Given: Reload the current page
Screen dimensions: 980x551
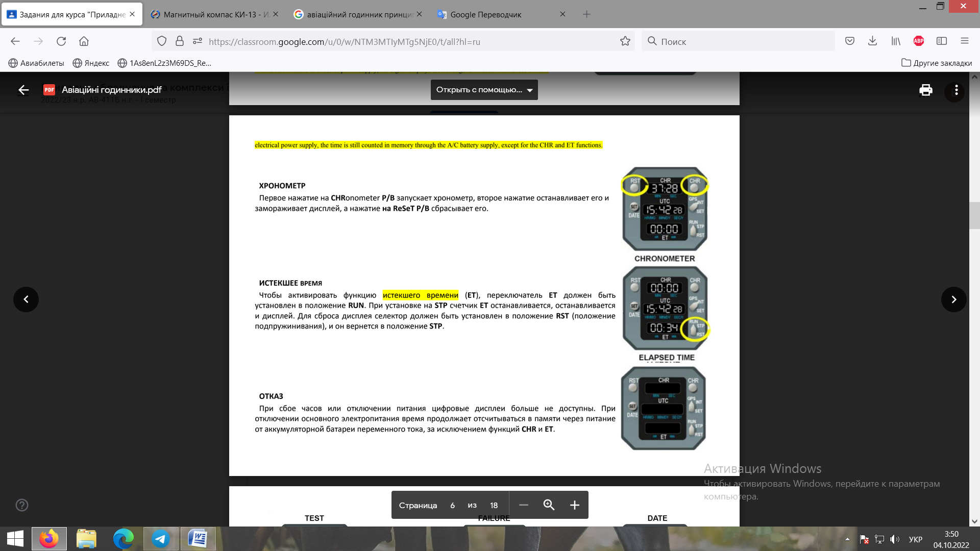Looking at the screenshot, I should click(x=61, y=41).
